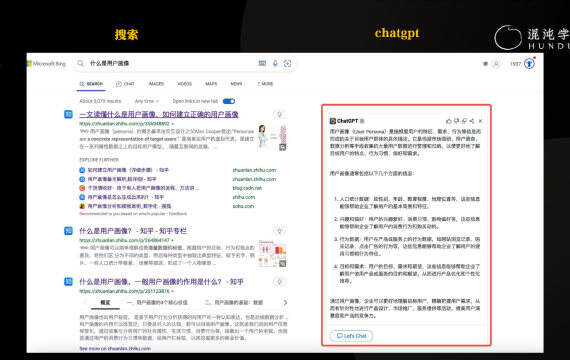
Task: Expand URL arrow under first result
Action: 172,124
